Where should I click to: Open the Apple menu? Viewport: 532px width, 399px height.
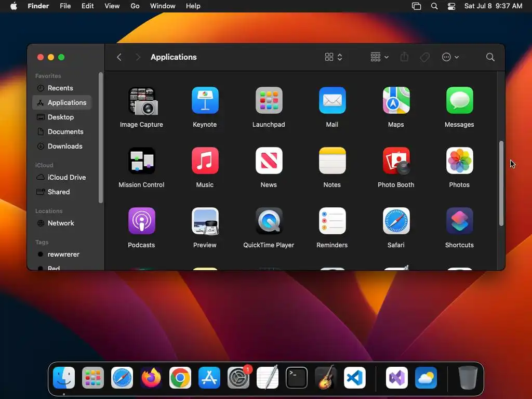14,6
